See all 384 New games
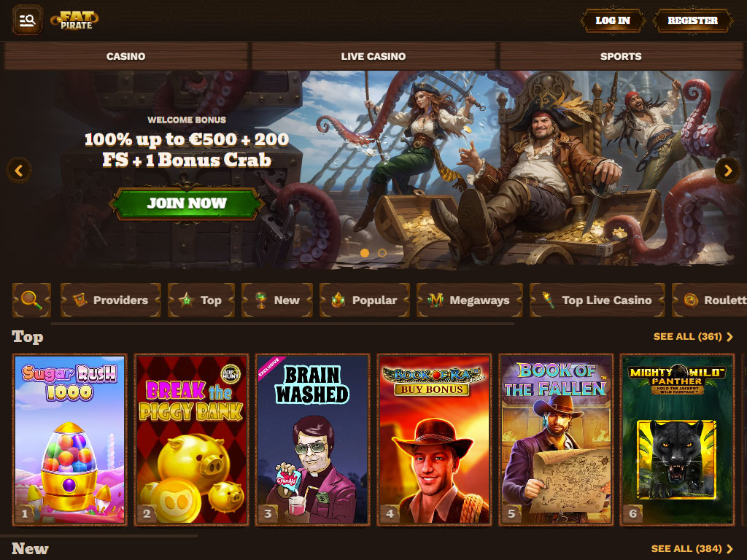747x560 pixels. click(x=692, y=548)
